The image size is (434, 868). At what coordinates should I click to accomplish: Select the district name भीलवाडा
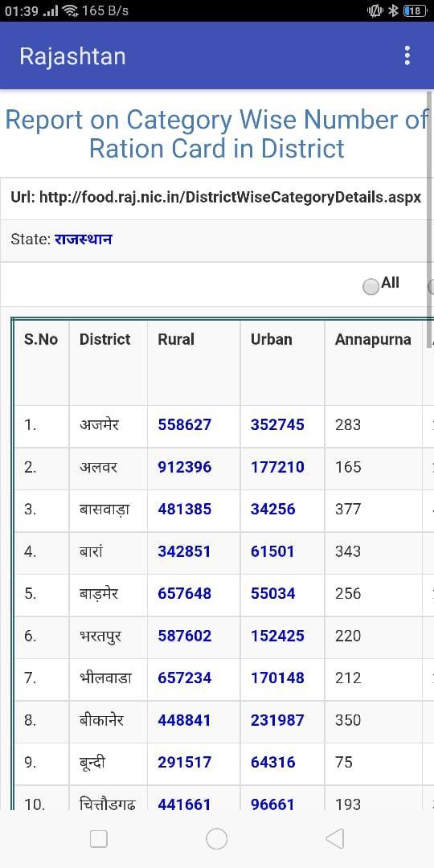coord(105,677)
